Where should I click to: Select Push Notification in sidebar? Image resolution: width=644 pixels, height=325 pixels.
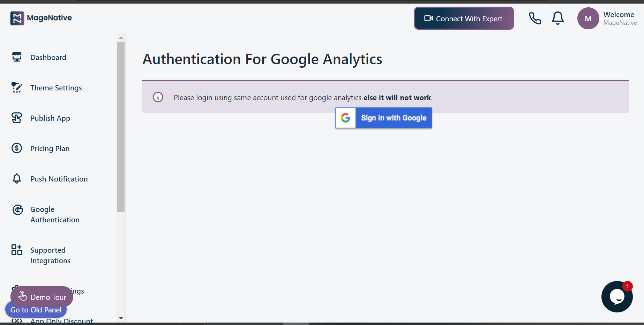(59, 179)
